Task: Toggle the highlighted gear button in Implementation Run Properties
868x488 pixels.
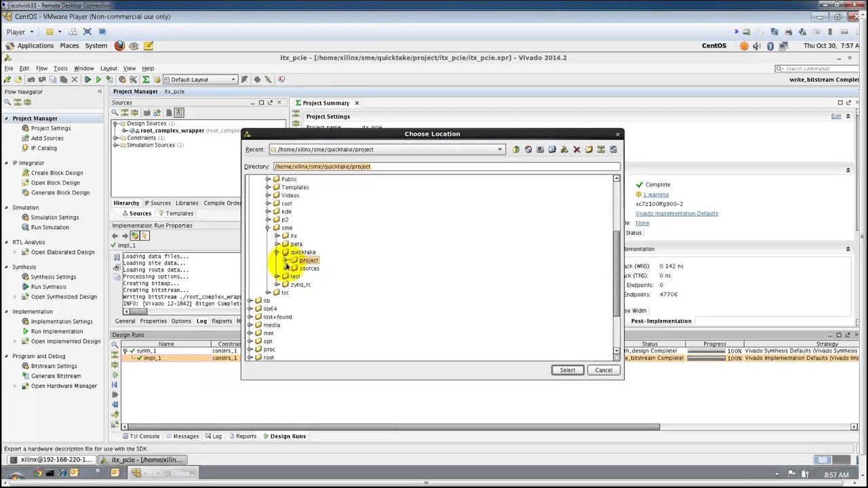Action: tap(134, 235)
